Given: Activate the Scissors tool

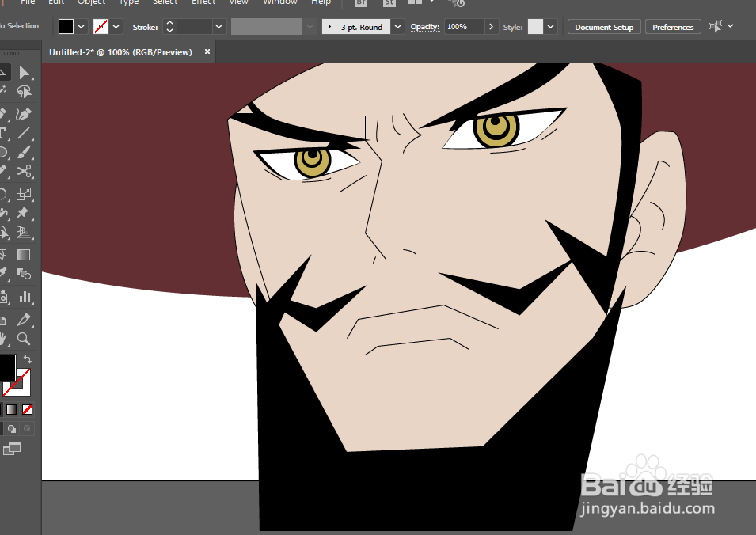Looking at the screenshot, I should [x=23, y=172].
